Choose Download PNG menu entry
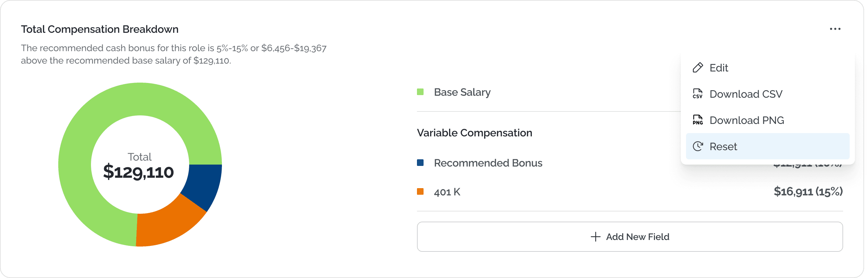This screenshot has width=868, height=278. tap(747, 120)
